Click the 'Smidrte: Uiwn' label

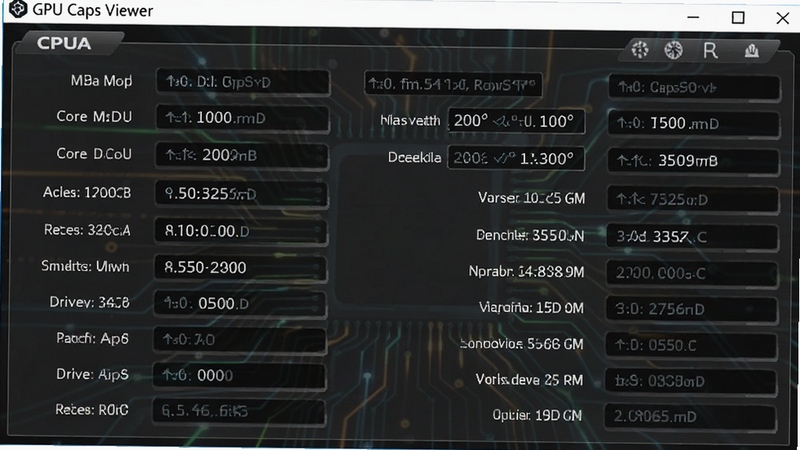[x=85, y=266]
